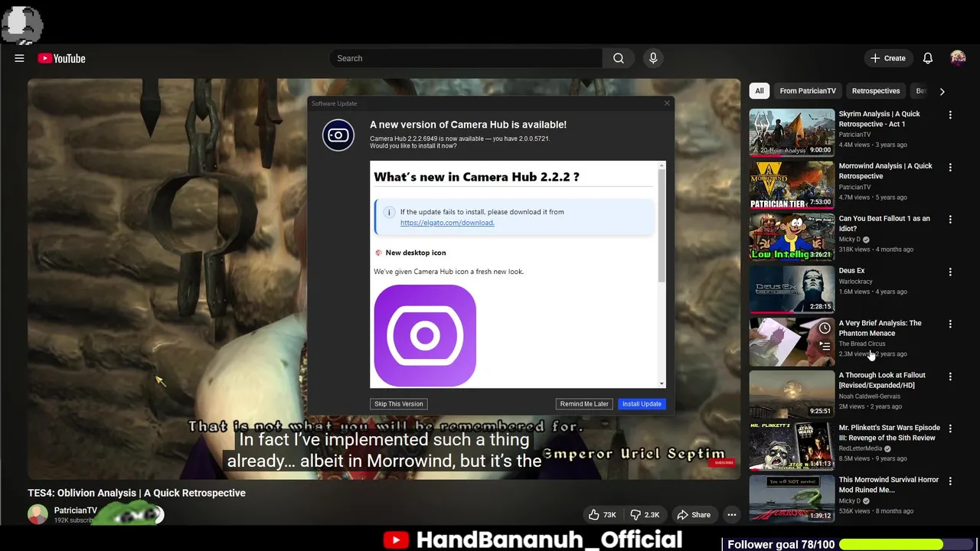
Task: Click The Bread Circus channel name
Action: pos(862,344)
